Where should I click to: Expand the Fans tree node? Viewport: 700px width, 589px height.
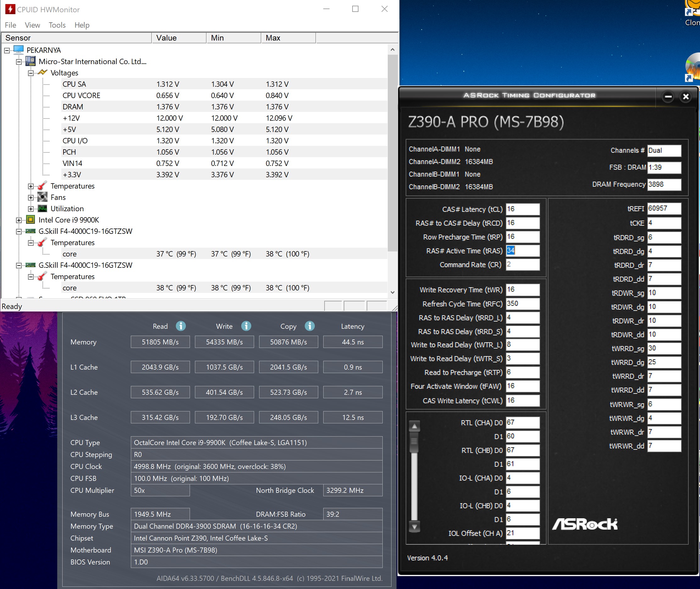coord(31,197)
